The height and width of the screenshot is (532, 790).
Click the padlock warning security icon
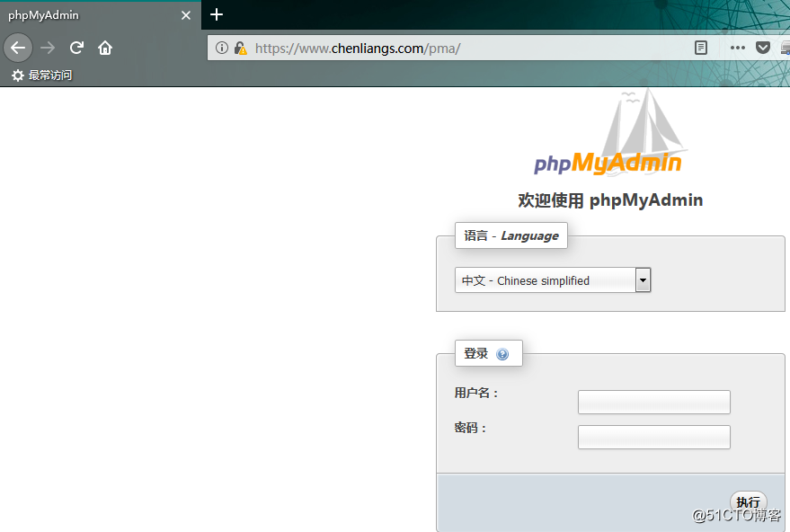point(241,48)
